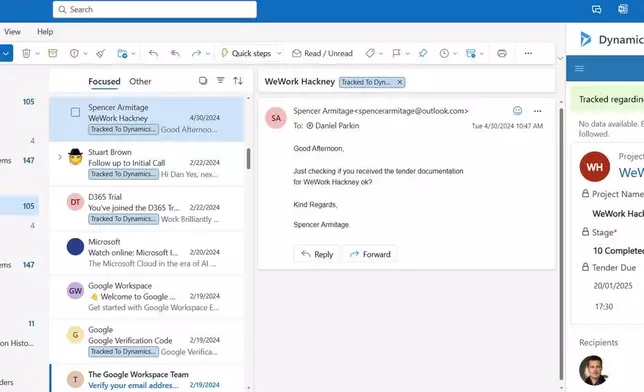644x392 pixels.
Task: Open the Delete dropdown arrow
Action: 38,54
